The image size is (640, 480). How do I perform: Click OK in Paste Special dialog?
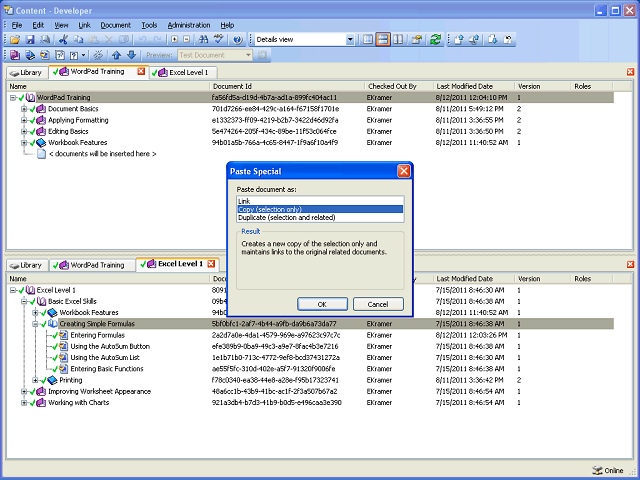322,304
